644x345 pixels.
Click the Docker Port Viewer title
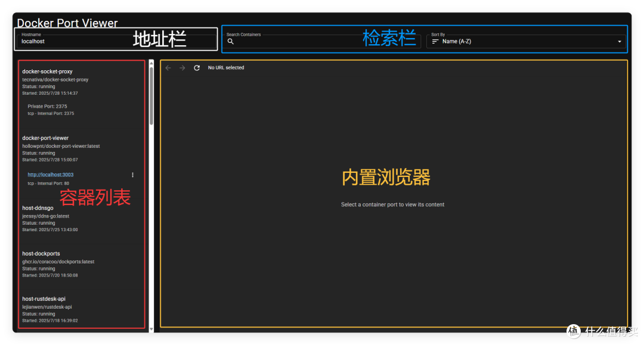tap(67, 23)
